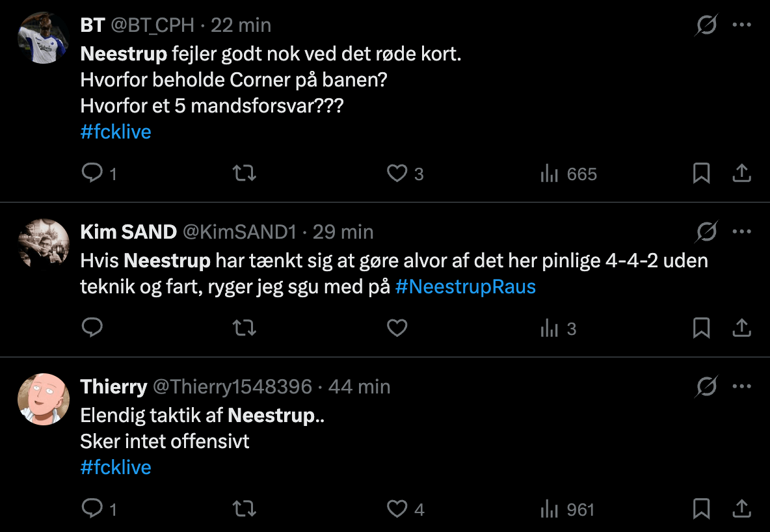Like Kim SAND's 4-4-2 tweet
The width and height of the screenshot is (770, 532).
[397, 328]
